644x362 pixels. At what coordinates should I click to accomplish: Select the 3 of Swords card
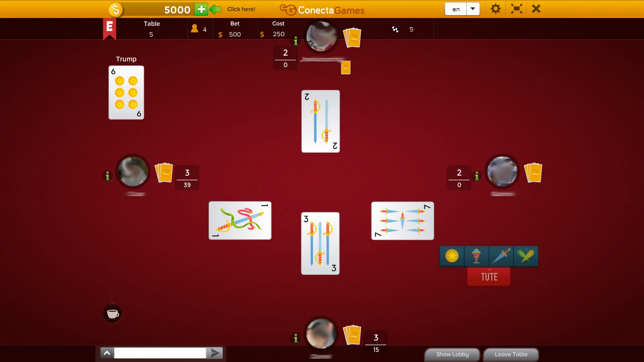pyautogui.click(x=321, y=243)
